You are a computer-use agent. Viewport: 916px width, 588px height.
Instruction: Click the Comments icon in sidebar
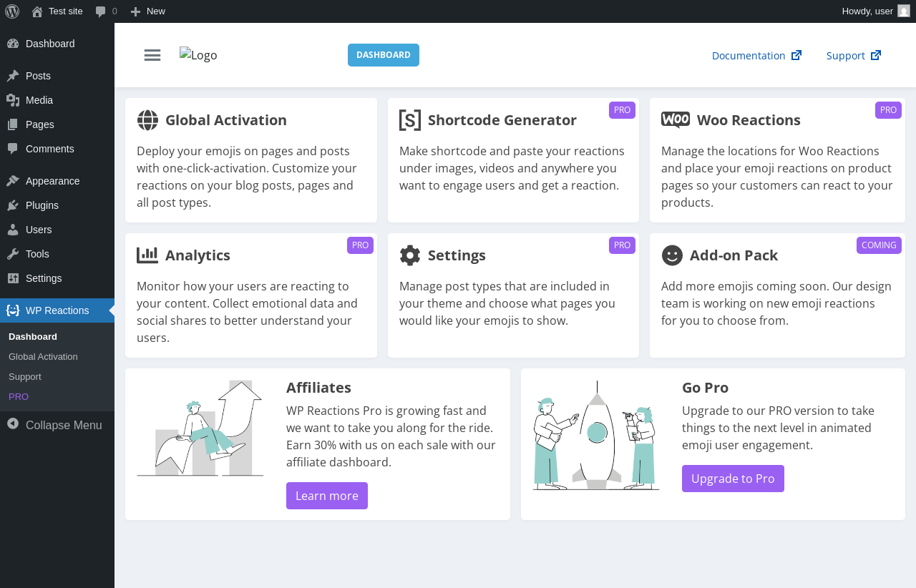13,149
